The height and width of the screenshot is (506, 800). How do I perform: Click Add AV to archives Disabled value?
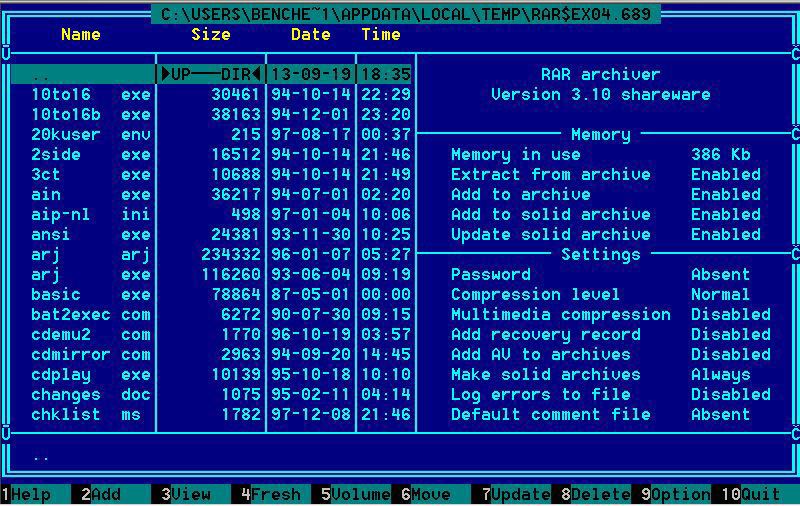point(731,355)
